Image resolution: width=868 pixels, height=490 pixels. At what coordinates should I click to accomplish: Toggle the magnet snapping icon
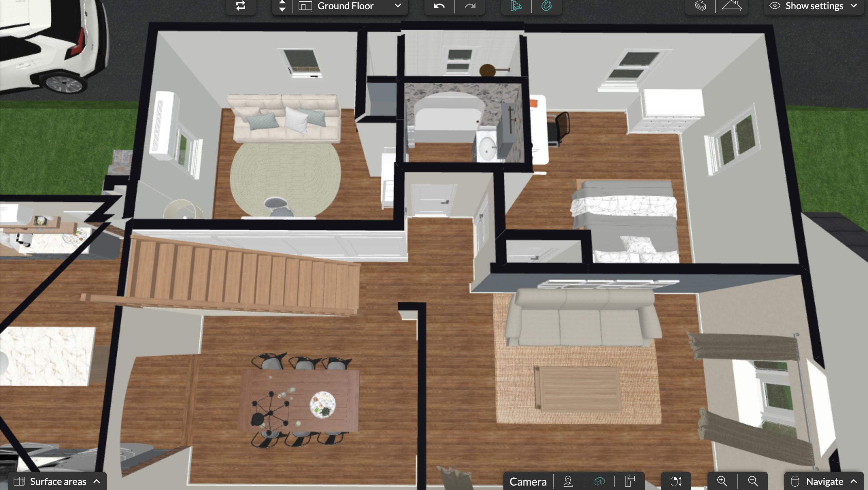click(x=547, y=6)
